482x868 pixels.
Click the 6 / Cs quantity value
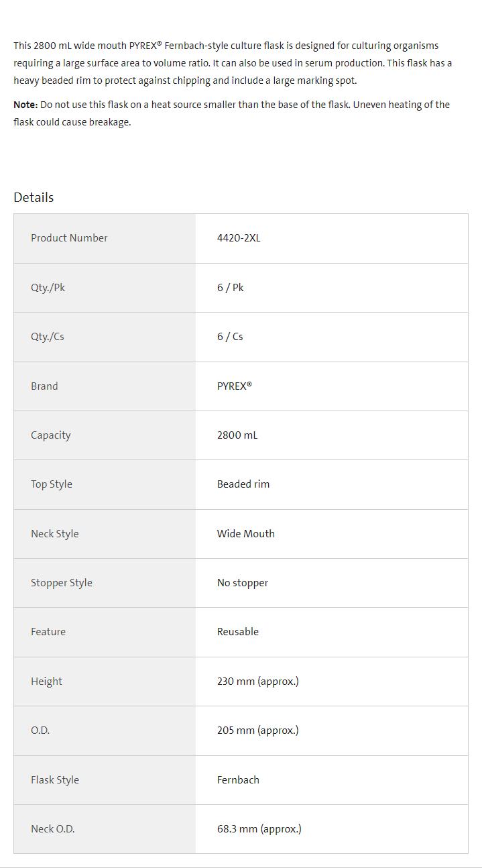pos(230,337)
